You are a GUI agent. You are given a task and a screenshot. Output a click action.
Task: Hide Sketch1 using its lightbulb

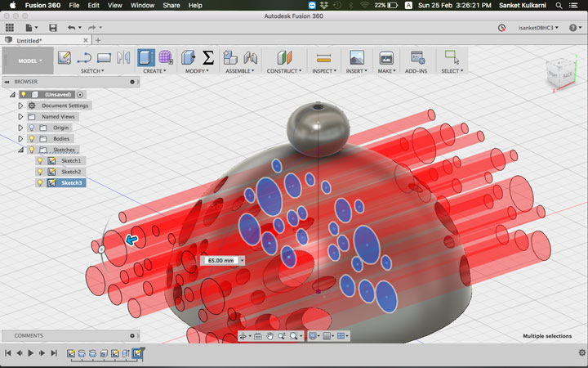point(40,161)
